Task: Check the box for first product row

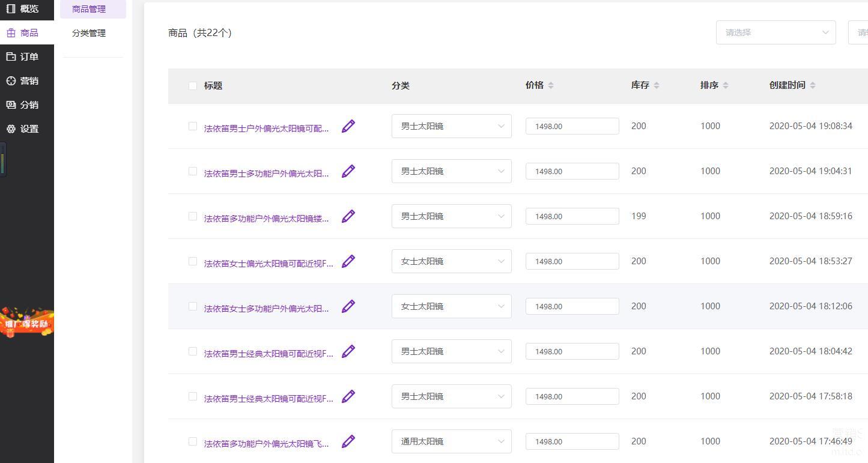Action: coord(193,126)
